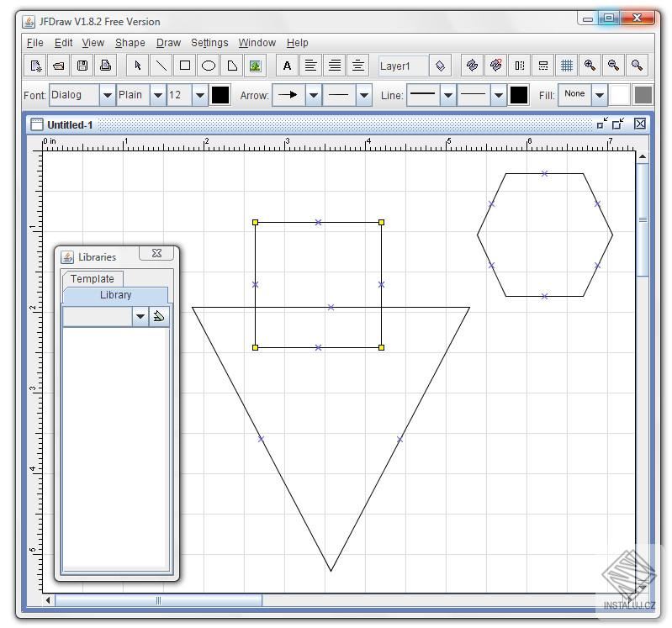
Task: Select the Ellipse drawing tool
Action: click(209, 66)
